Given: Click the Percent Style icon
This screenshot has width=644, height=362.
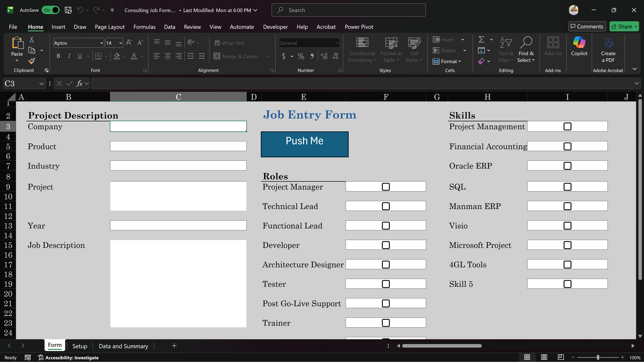Looking at the screenshot, I should (301, 56).
